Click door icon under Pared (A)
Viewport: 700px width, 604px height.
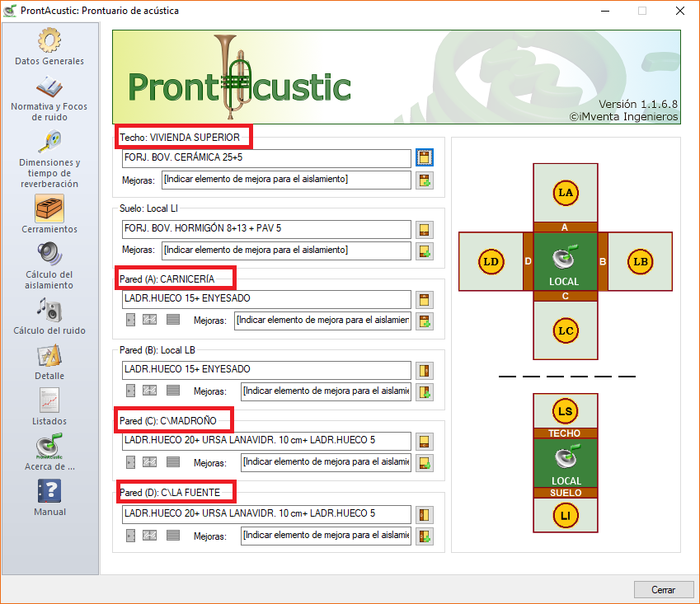coord(130,320)
